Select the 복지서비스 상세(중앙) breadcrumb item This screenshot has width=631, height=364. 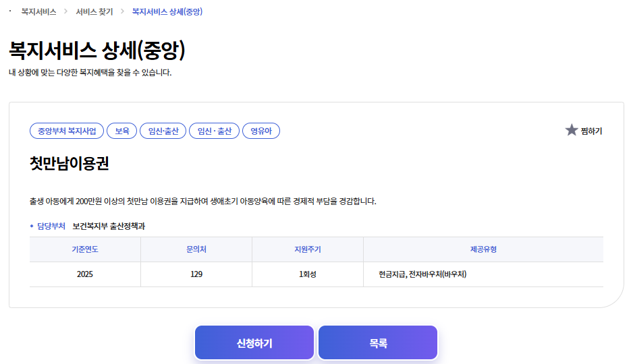167,11
